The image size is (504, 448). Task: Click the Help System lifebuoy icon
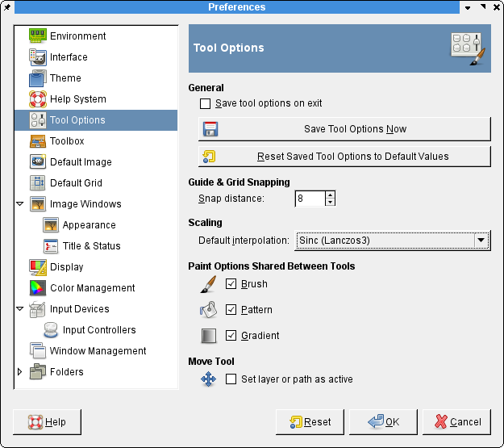pos(38,99)
